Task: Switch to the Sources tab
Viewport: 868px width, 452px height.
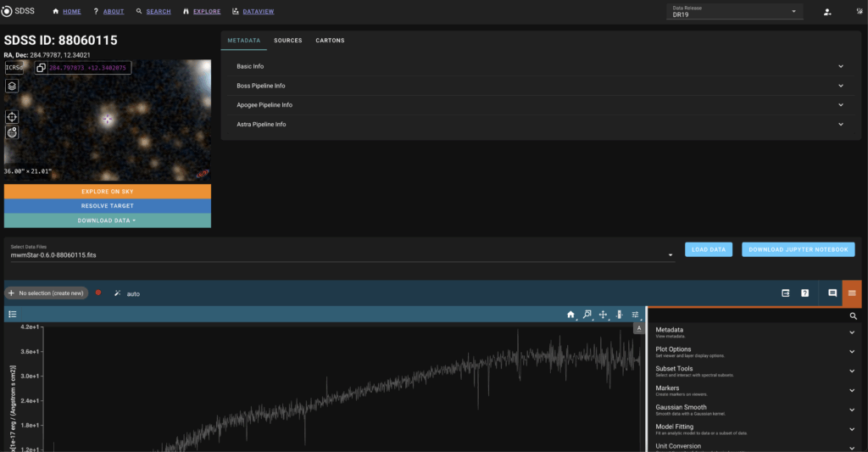Action: (x=287, y=40)
